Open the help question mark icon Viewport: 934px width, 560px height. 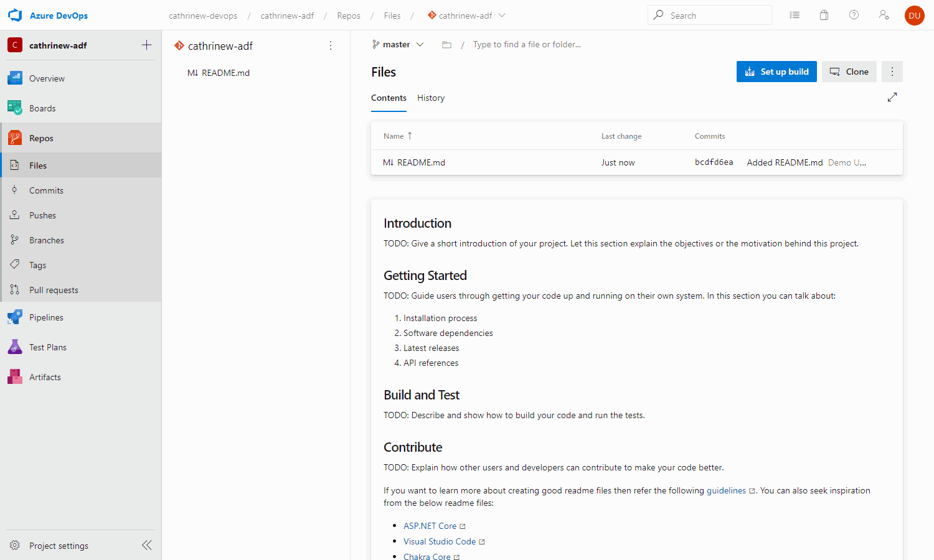pos(854,15)
